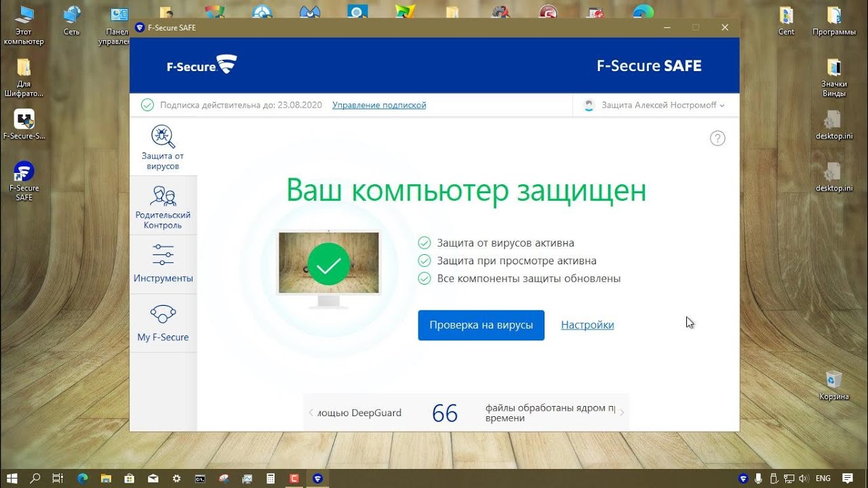The width and height of the screenshot is (868, 488).
Task: Select "Защита при просмотре активна" status text
Action: coord(517,260)
